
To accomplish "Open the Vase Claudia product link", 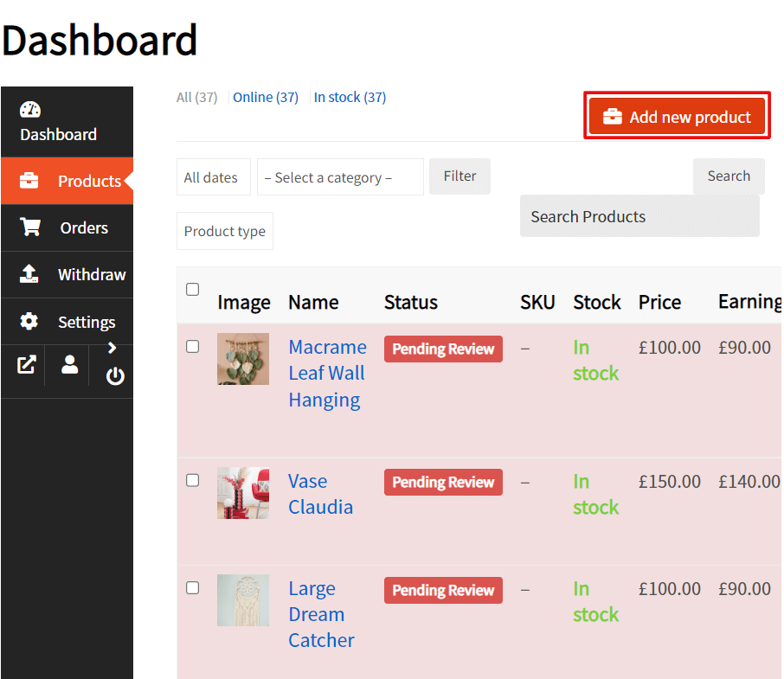I will point(320,494).
